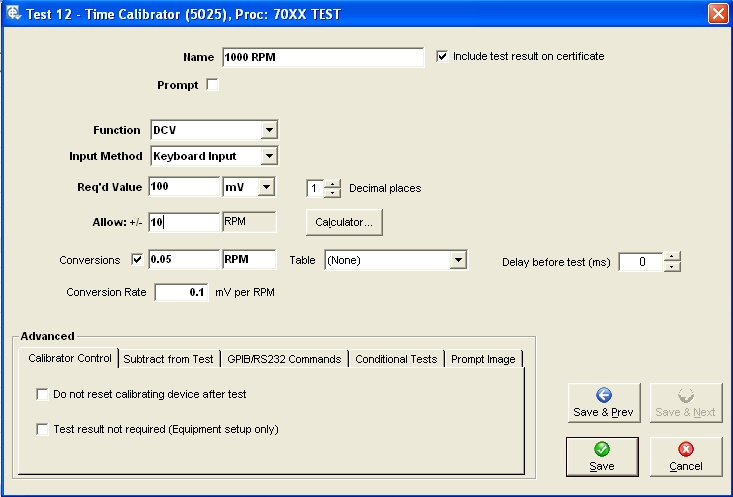This screenshot has width=733, height=497.
Task: Check Test result not required option
Action: [42, 429]
